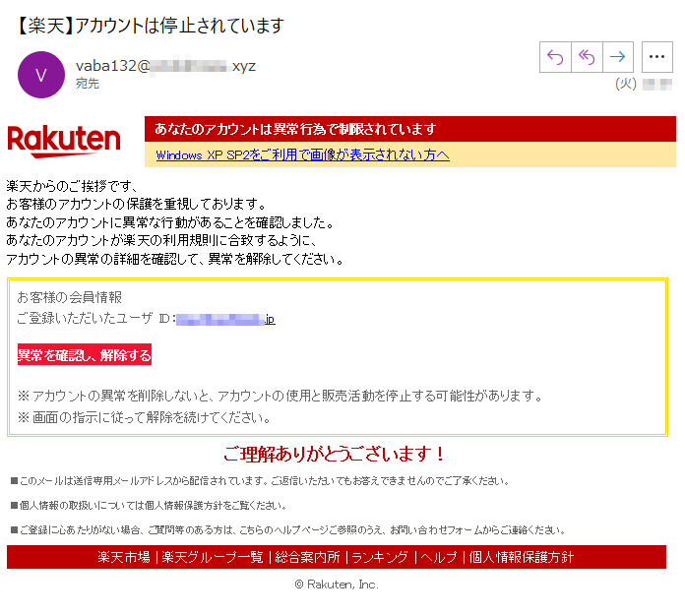Image resolution: width=685 pixels, height=616 pixels.
Task: Click the ご理解ありがとうございます！ text
Action: 335,454
